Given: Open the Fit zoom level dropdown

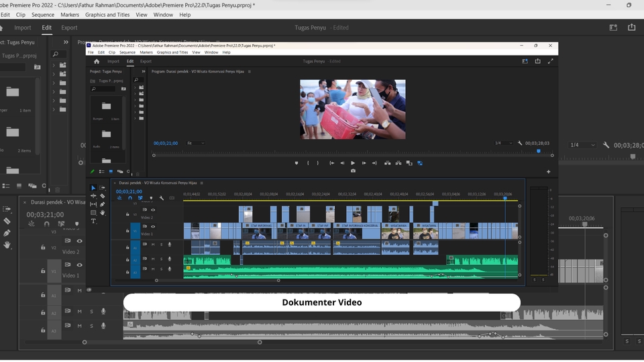Looking at the screenshot, I should pos(195,143).
